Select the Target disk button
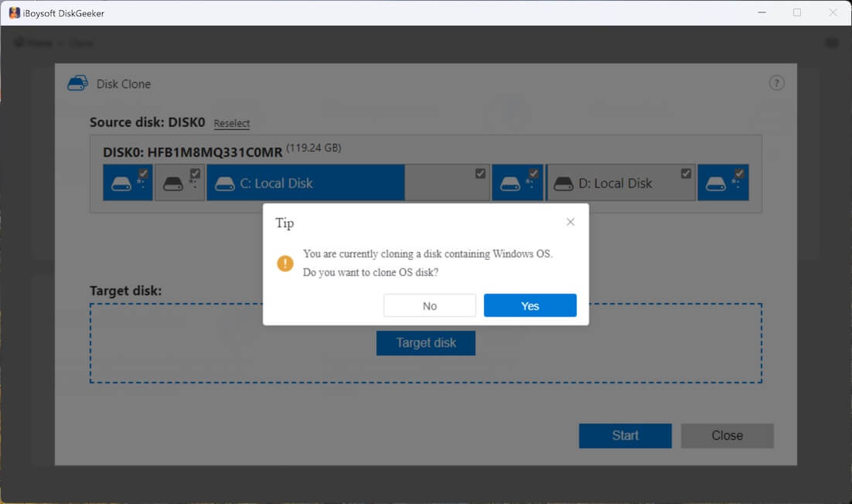Image resolution: width=852 pixels, height=504 pixels. pos(425,343)
